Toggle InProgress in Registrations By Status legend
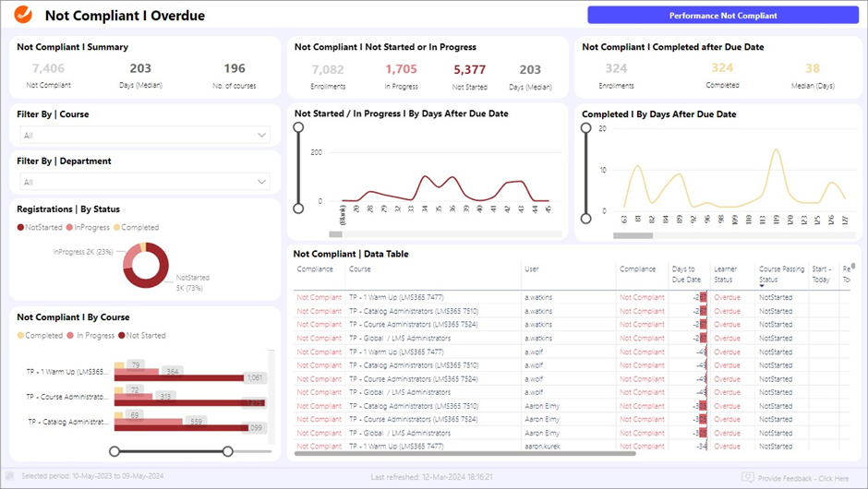Screen dimensions: 868x489 click(90, 227)
